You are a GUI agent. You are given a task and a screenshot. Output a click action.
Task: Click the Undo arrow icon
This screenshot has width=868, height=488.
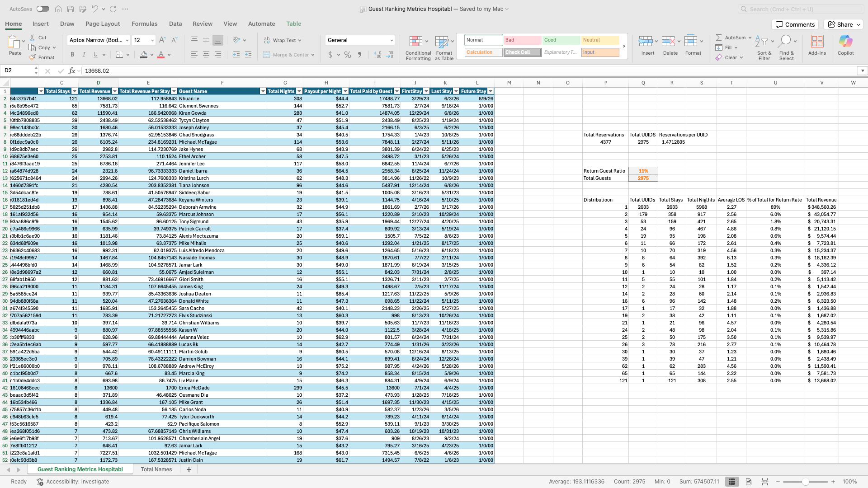94,9
